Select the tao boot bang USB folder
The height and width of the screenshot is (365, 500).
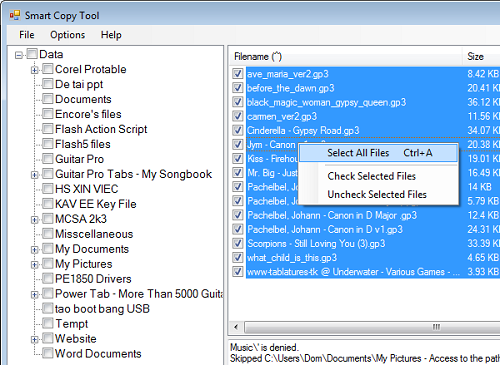tap(102, 309)
